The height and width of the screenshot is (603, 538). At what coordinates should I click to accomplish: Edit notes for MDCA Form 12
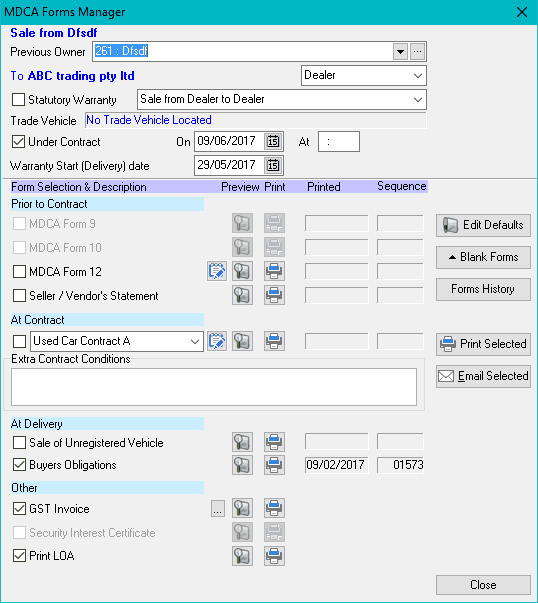tap(217, 272)
